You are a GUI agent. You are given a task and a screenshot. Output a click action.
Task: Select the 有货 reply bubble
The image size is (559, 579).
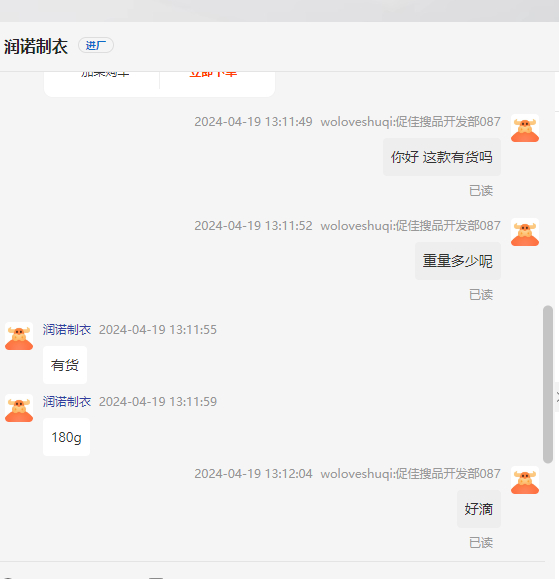click(65, 365)
